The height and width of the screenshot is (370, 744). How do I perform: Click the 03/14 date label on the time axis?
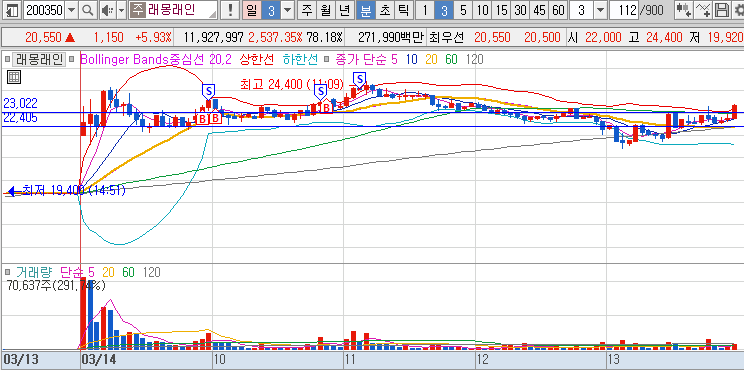tap(99, 358)
